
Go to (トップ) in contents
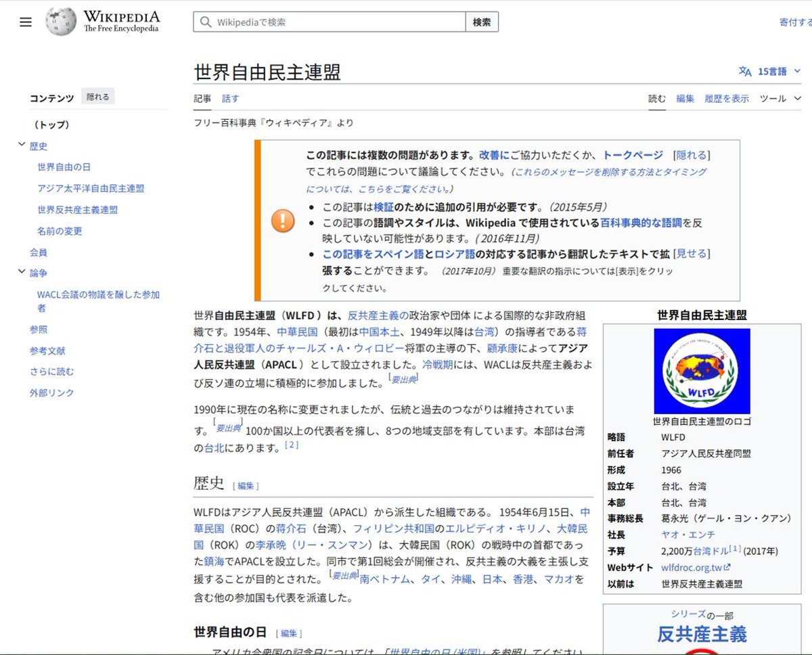click(51, 125)
